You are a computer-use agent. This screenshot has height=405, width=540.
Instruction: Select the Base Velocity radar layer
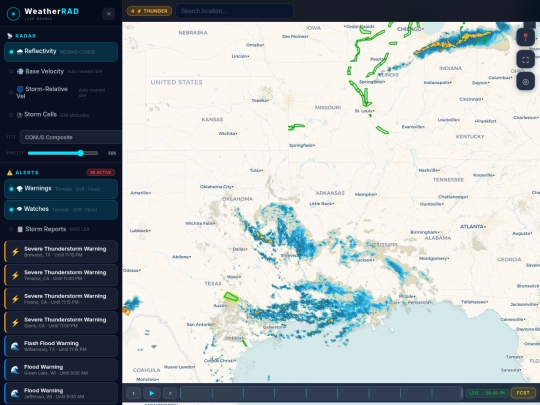(x=61, y=71)
